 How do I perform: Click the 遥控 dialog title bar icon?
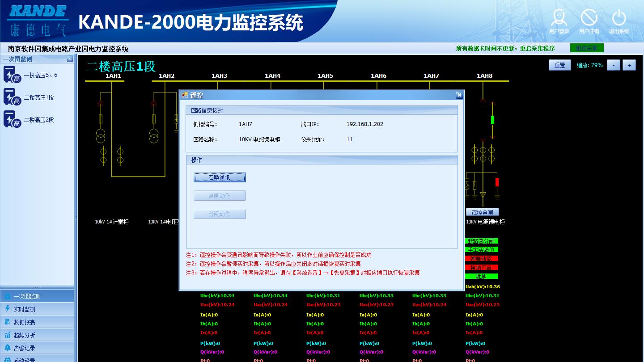coord(185,95)
